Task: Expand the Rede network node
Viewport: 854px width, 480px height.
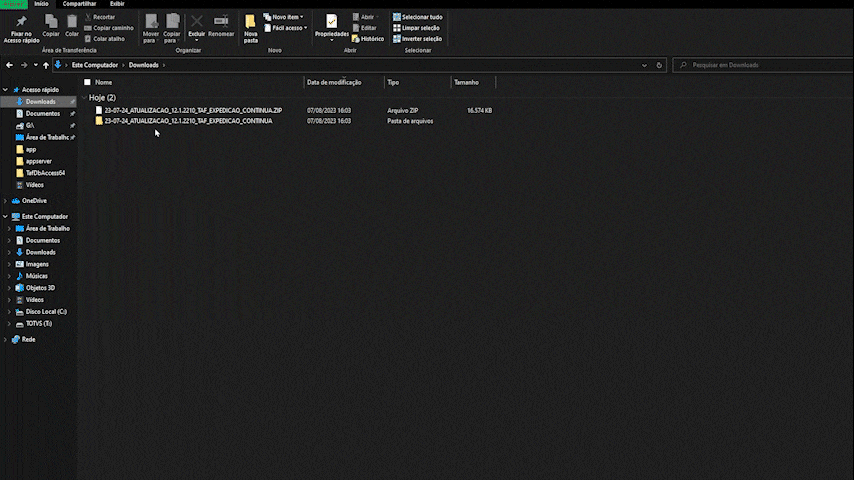Action: 5,339
